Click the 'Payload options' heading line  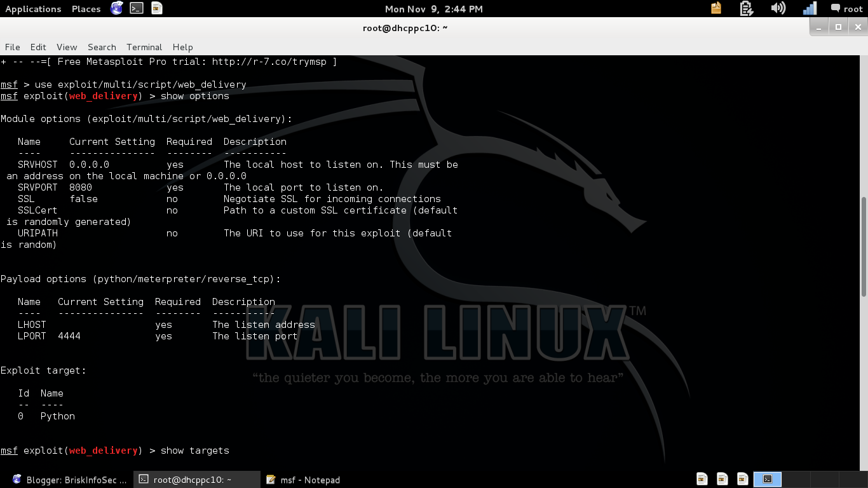pos(140,279)
